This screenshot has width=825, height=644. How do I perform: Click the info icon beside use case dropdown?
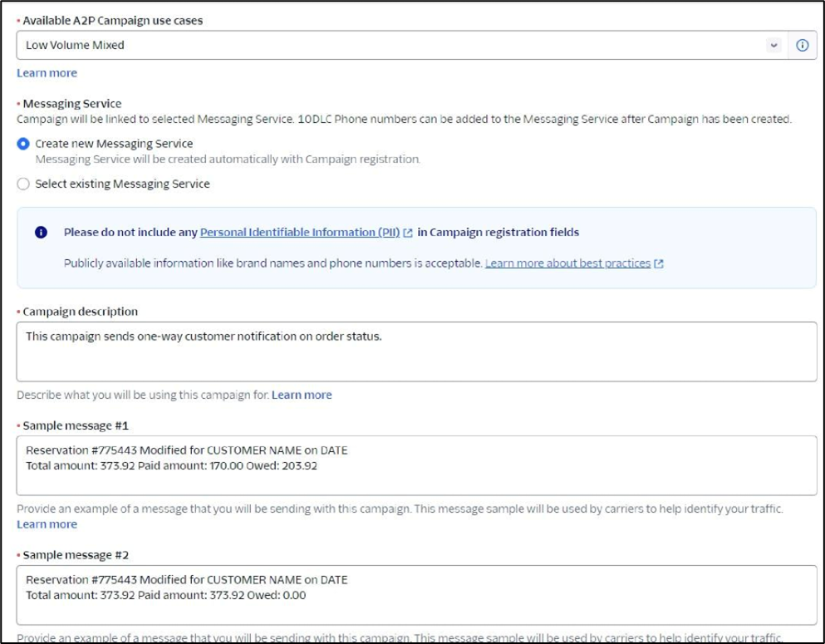point(802,46)
